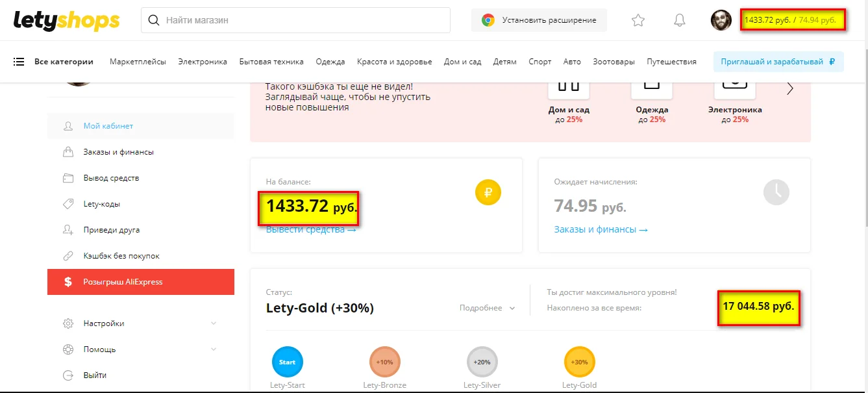Click the grey clock icon
This screenshot has width=868, height=393.
(776, 192)
